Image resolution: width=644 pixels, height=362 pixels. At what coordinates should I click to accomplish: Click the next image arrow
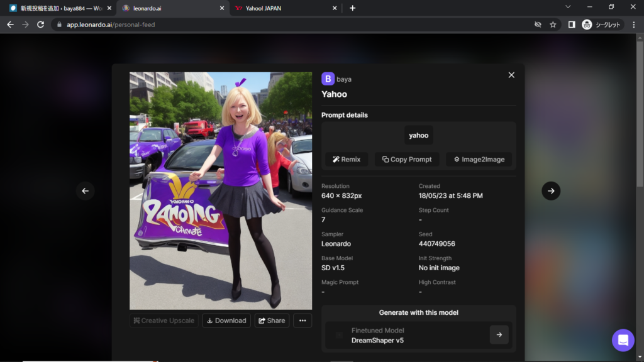click(x=550, y=191)
